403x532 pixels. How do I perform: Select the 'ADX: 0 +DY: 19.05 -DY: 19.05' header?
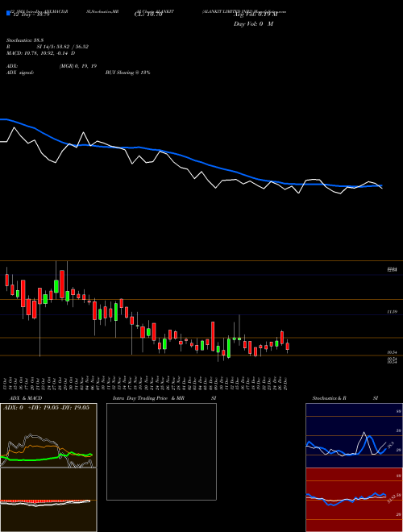coord(46,407)
